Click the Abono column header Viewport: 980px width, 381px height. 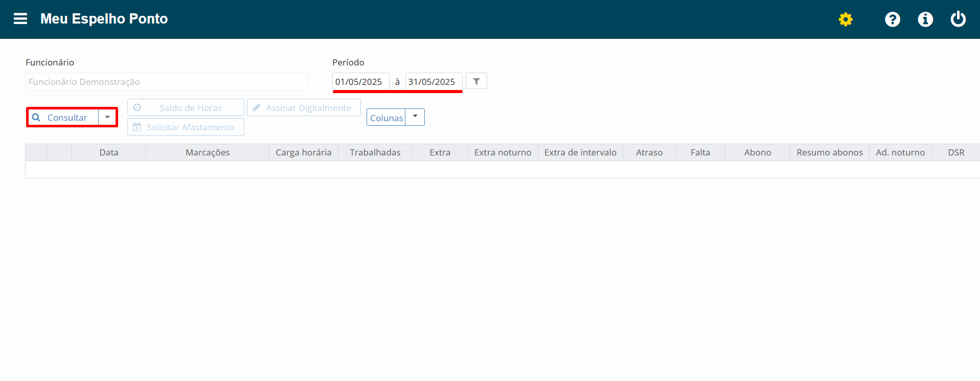(x=758, y=152)
